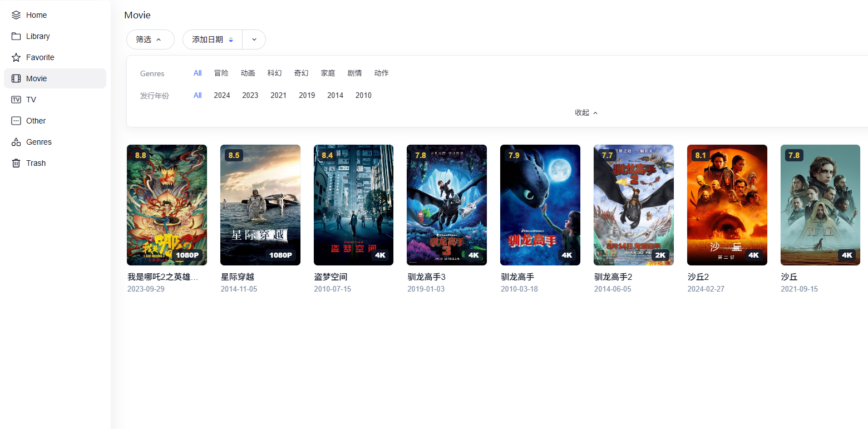Click the 7.7 rating badge

[x=607, y=155]
